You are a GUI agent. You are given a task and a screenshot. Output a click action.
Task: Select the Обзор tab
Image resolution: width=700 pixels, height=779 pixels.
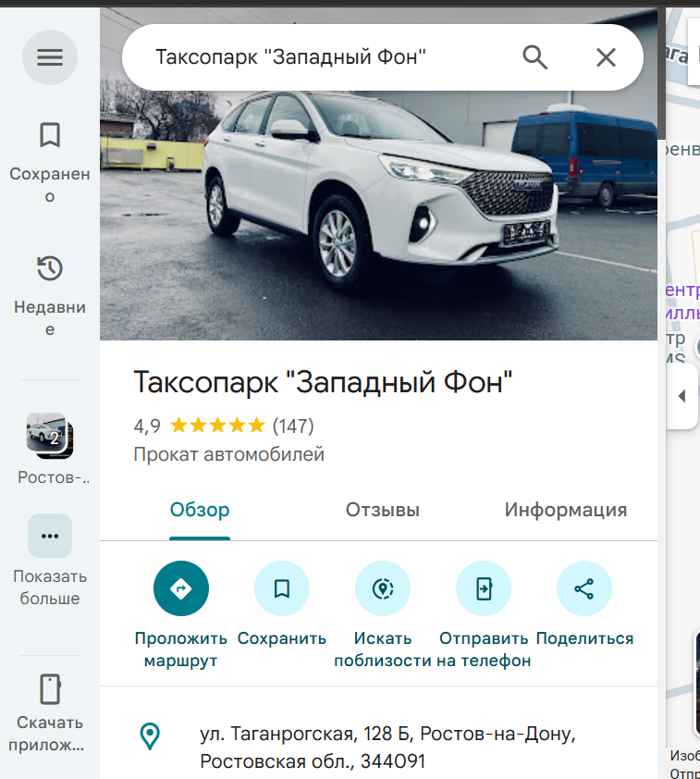200,510
